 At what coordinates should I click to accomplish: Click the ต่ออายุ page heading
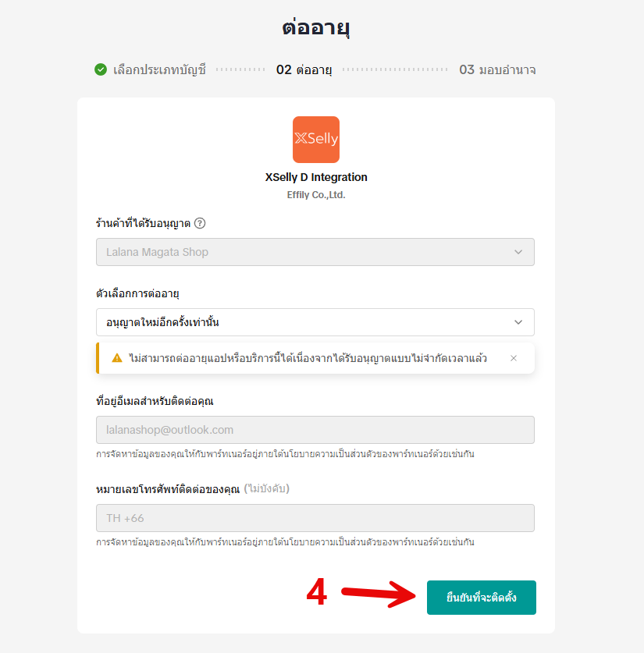point(315,28)
